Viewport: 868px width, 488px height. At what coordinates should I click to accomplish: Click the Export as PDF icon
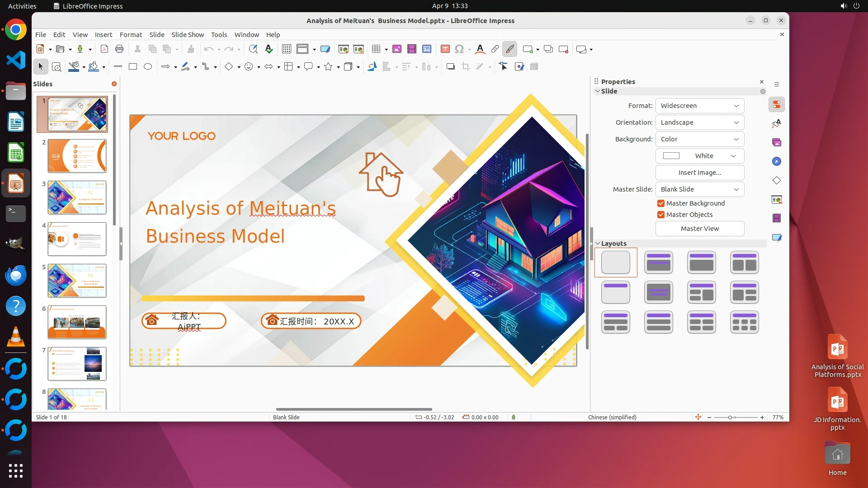[x=104, y=49]
